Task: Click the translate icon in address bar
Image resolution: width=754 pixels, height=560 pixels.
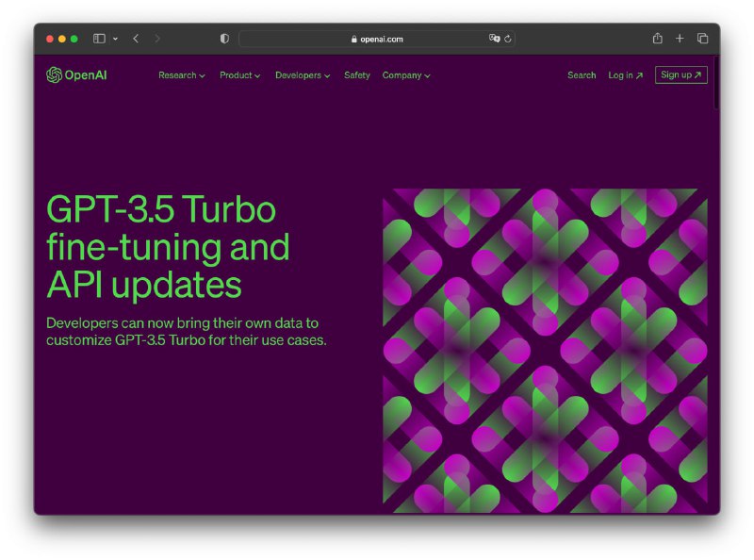Action: (x=494, y=39)
